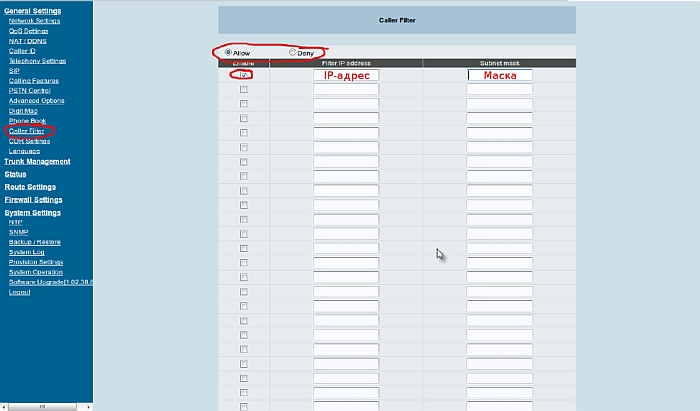The width and height of the screenshot is (700, 411).
Task: Select the Deny radio button
Action: (x=293, y=52)
